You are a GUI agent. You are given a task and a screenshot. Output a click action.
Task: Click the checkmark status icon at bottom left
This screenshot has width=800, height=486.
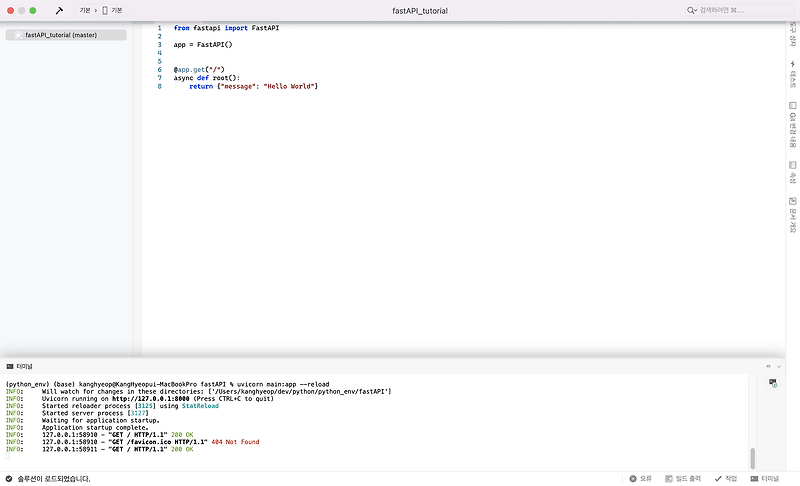pos(9,478)
